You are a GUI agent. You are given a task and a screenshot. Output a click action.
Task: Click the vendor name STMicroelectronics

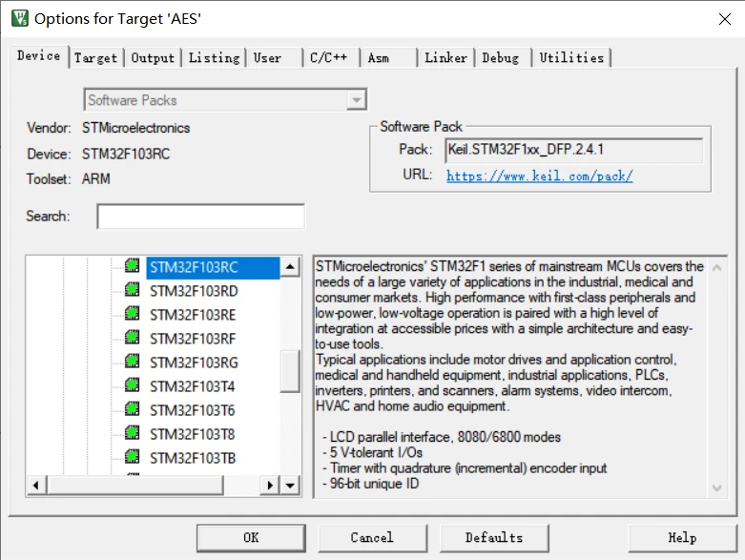135,128
